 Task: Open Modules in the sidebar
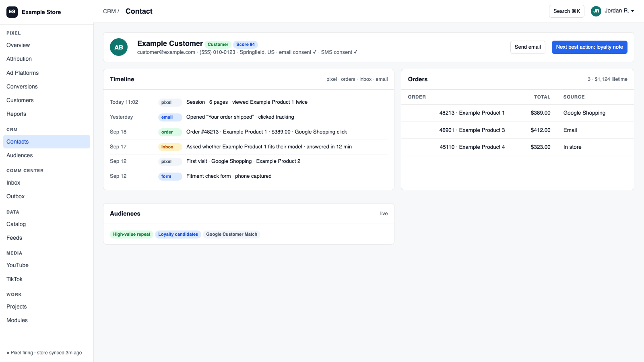[47, 320]
